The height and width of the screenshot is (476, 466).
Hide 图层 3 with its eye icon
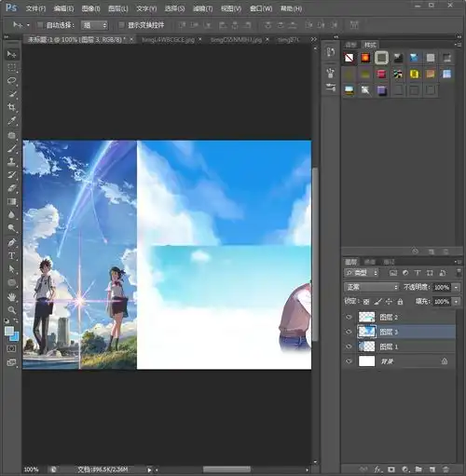(x=349, y=332)
